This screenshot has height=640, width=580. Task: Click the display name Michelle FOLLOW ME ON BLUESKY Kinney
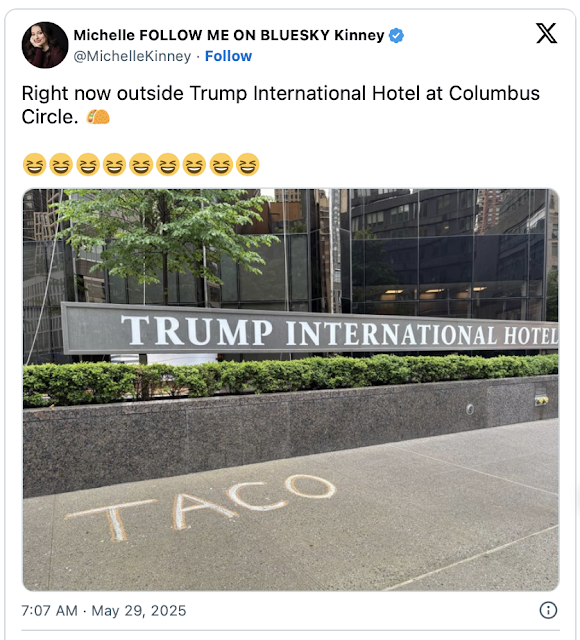point(229,35)
